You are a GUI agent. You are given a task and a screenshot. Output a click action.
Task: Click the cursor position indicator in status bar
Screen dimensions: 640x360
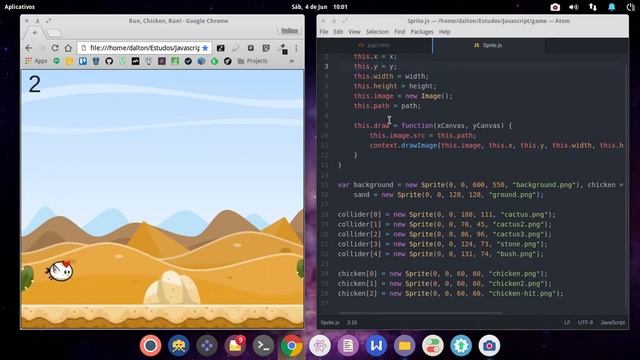tap(352, 322)
